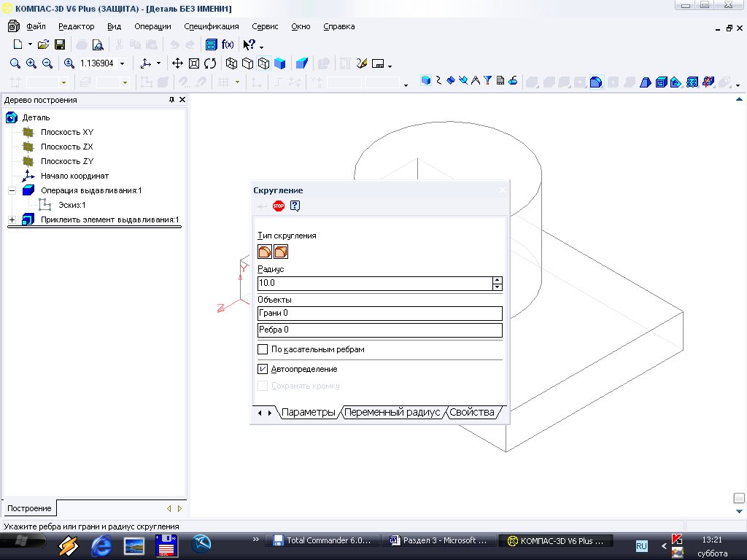Choose the first fillet type icon
The height and width of the screenshot is (560, 747).
[265, 252]
